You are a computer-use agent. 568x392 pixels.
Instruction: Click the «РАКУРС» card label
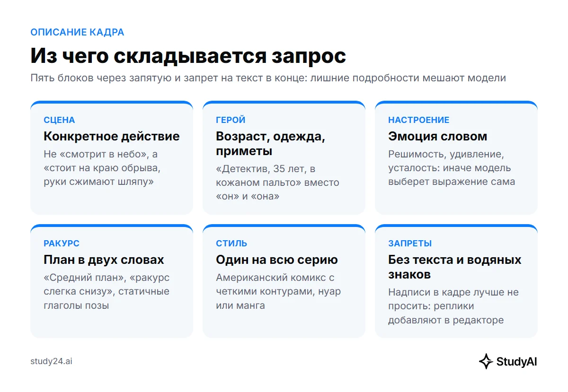point(62,244)
